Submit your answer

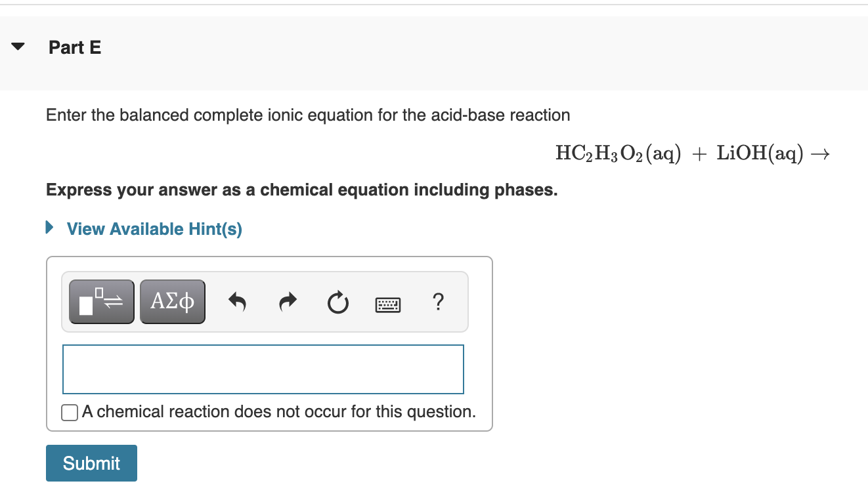(x=91, y=463)
